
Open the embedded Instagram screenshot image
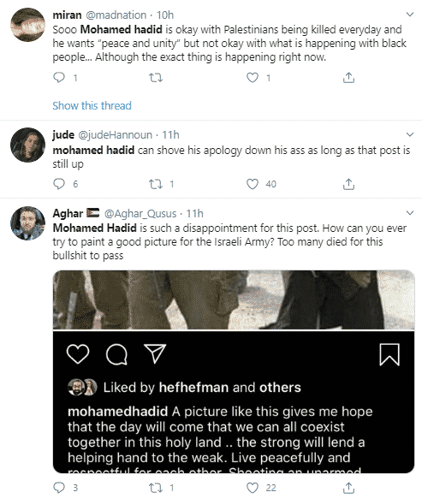pyautogui.click(x=234, y=371)
